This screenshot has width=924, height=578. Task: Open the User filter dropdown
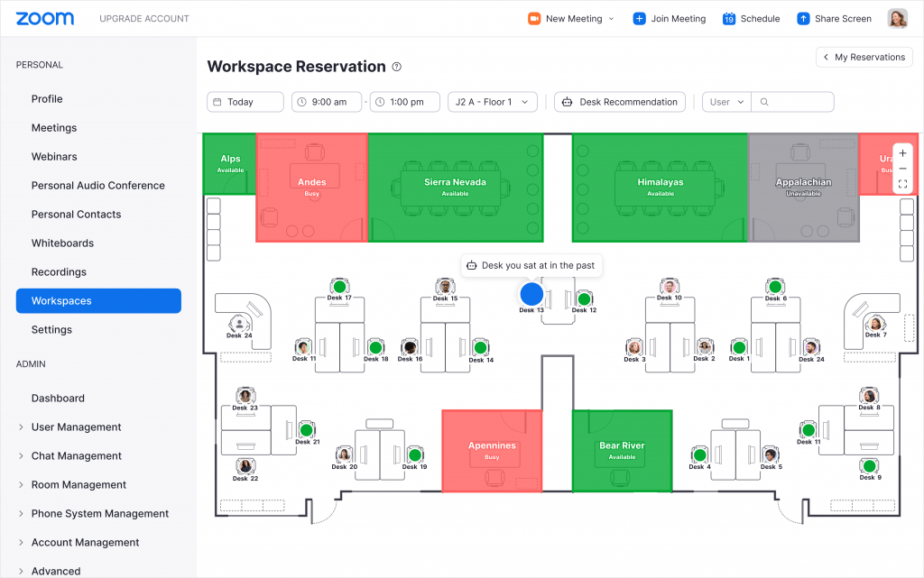coord(725,102)
